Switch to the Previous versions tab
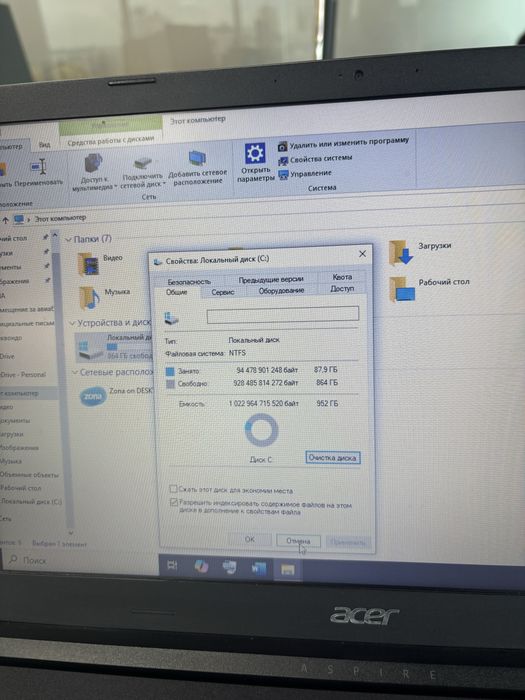 click(271, 279)
